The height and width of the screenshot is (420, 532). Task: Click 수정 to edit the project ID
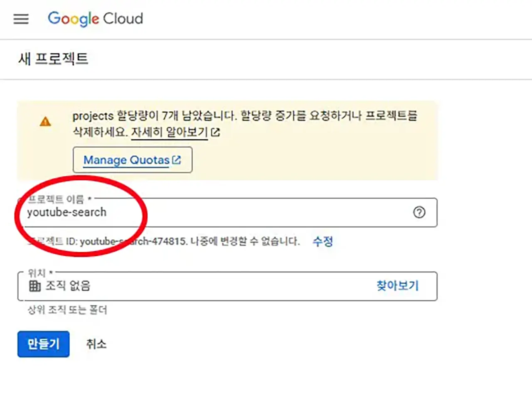point(323,242)
